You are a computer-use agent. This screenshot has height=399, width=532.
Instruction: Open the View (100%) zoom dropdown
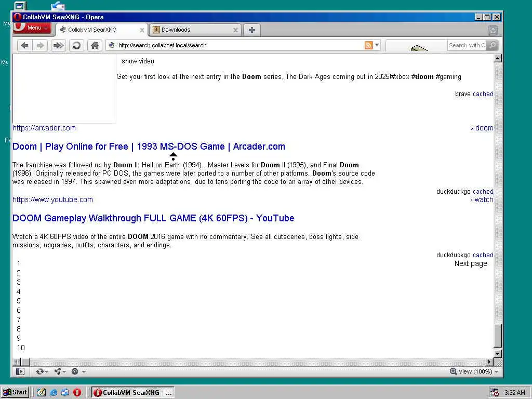tap(478, 371)
